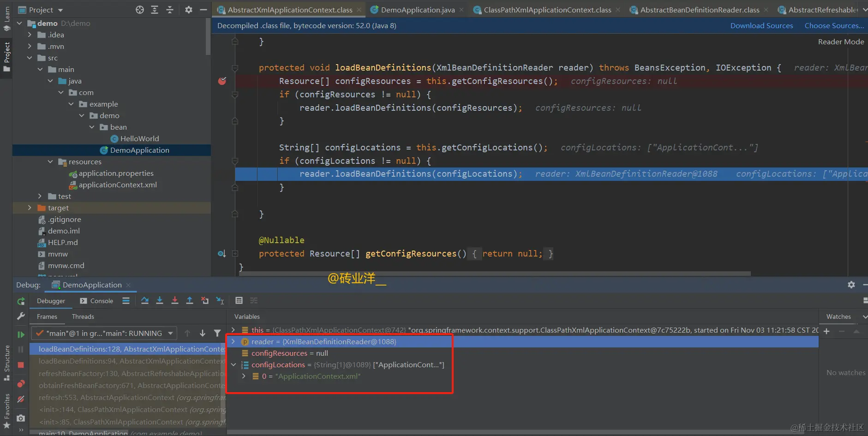Toggle breakpoint on Resource[] configResources line
The height and width of the screenshot is (436, 868).
[x=222, y=81]
